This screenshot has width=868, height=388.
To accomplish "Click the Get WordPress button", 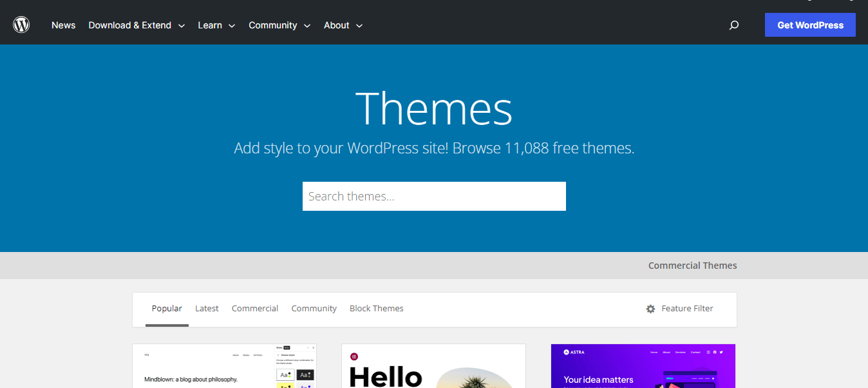I will (810, 25).
